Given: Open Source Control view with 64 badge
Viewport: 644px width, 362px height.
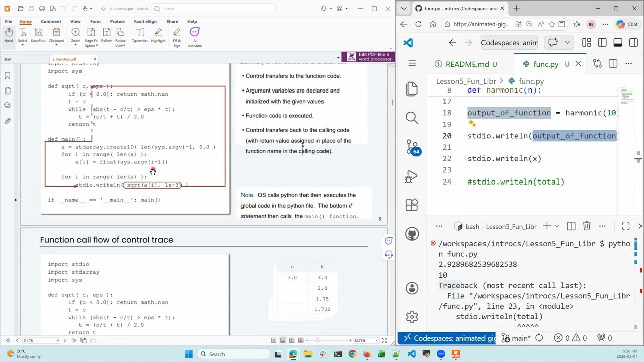Looking at the screenshot, I should tap(412, 147).
